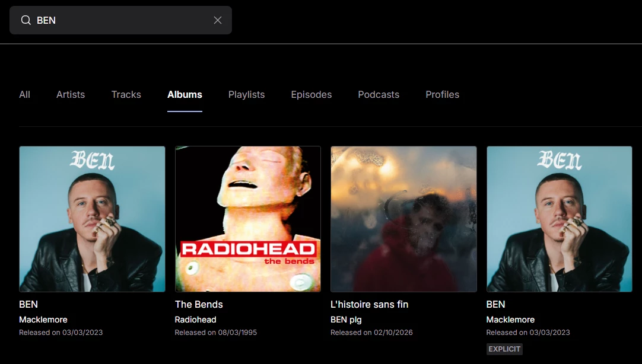The image size is (642, 364).
Task: Open The Bends album cover art
Action: pos(247,219)
